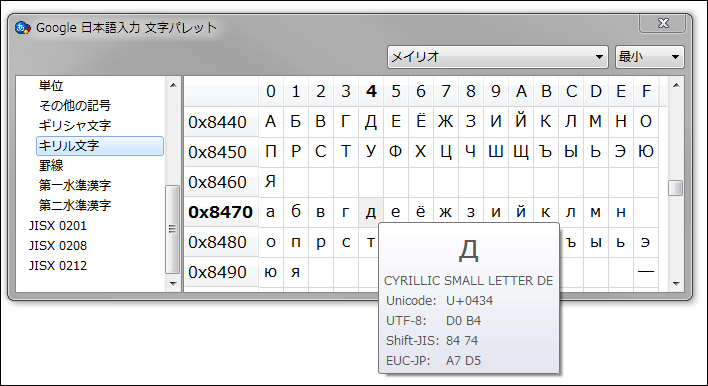Click the 0x8460 row header

(x=221, y=182)
